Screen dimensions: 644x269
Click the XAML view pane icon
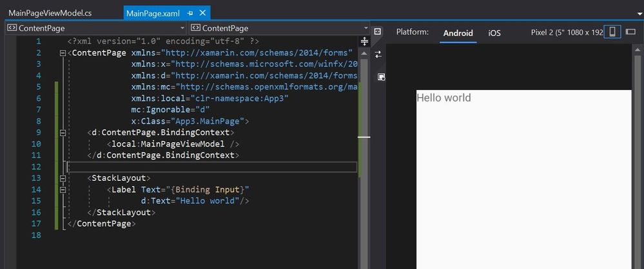378,31
